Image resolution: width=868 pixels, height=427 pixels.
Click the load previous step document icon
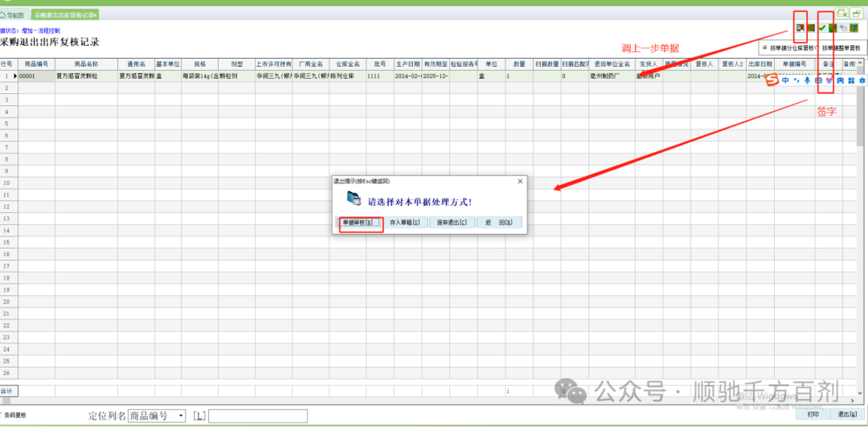click(800, 27)
